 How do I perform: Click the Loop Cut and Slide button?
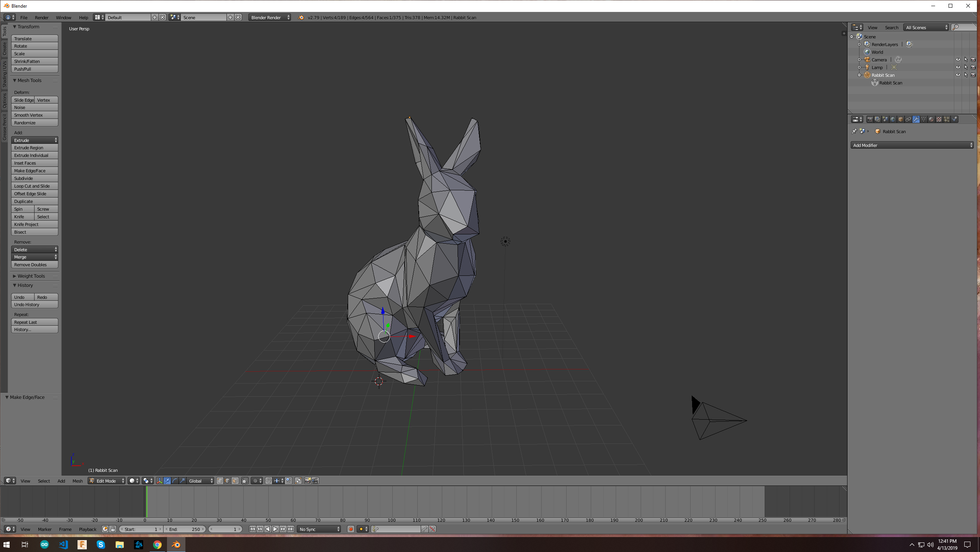(35, 186)
